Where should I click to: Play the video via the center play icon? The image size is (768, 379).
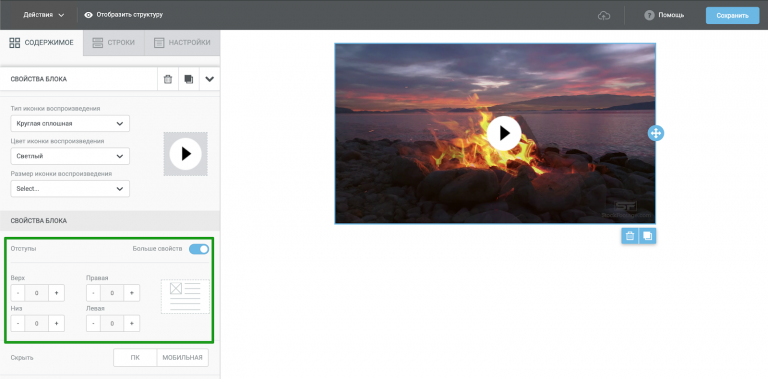coord(504,133)
